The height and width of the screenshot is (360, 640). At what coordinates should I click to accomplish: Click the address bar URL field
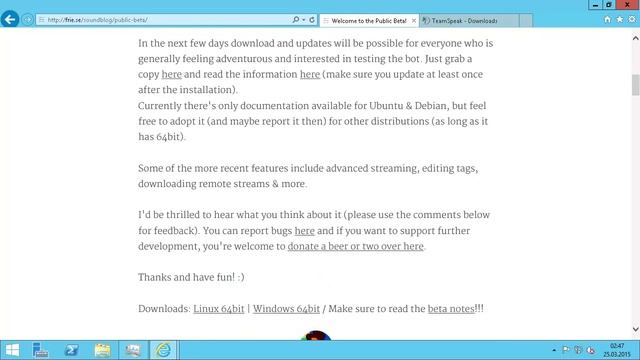(x=163, y=20)
